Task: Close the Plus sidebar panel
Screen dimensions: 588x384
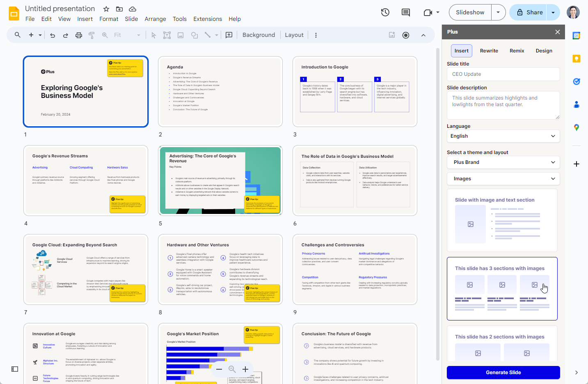Action: 558,32
